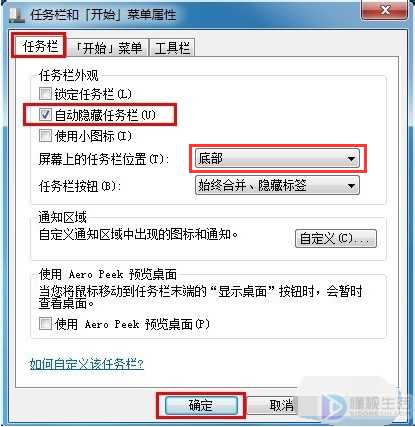Open the 如何自定义该任务栏? help link
The width and height of the screenshot is (415, 427).
(87, 364)
